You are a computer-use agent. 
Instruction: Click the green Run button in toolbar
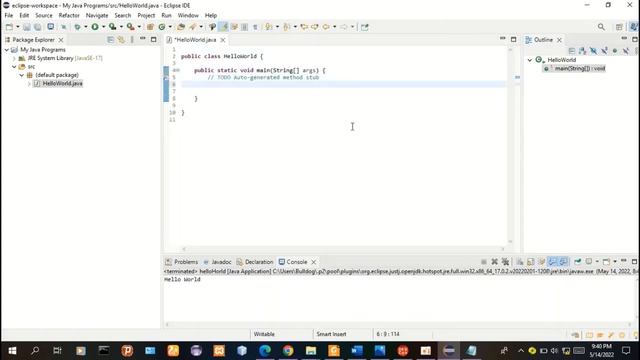[95, 27]
